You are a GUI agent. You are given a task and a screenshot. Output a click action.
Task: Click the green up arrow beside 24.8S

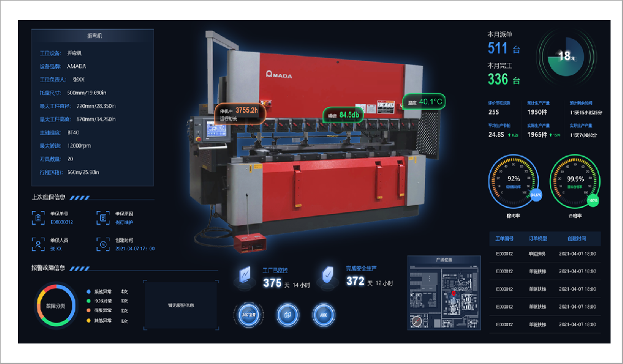pyautogui.click(x=510, y=135)
